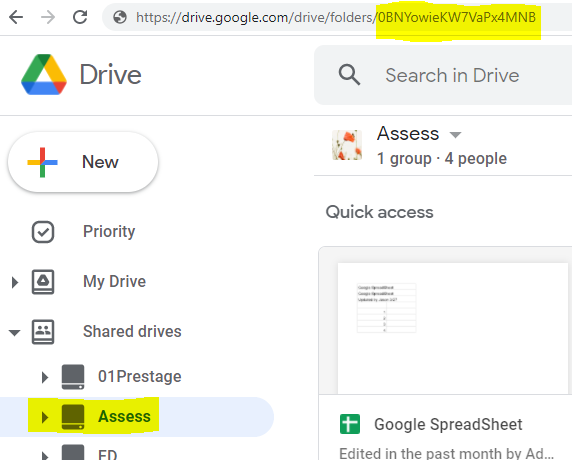Click the Assess drive icon in sidebar
572x460 pixels.
pyautogui.click(x=73, y=417)
